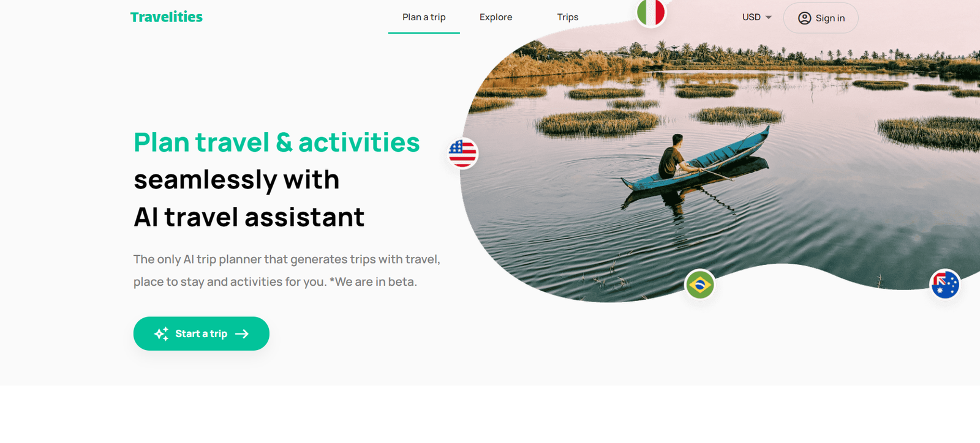
Task: Open the USD currency dropdown
Action: pos(756,17)
